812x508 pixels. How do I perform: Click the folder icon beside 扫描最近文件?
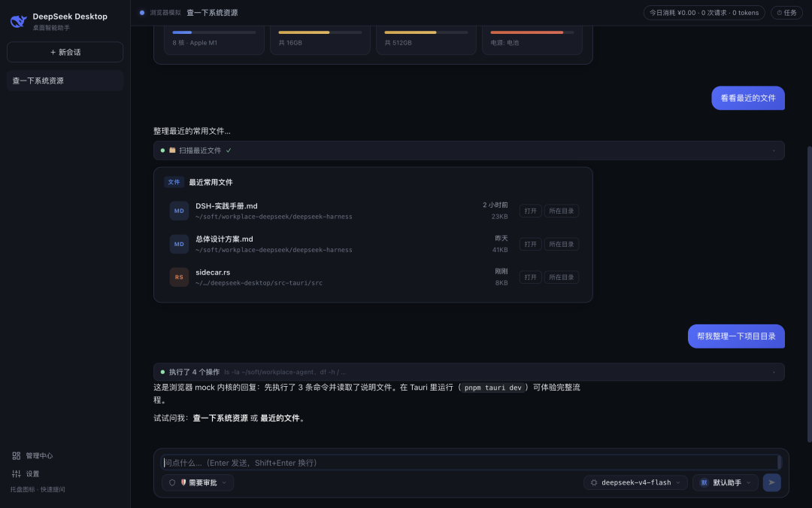click(x=172, y=151)
